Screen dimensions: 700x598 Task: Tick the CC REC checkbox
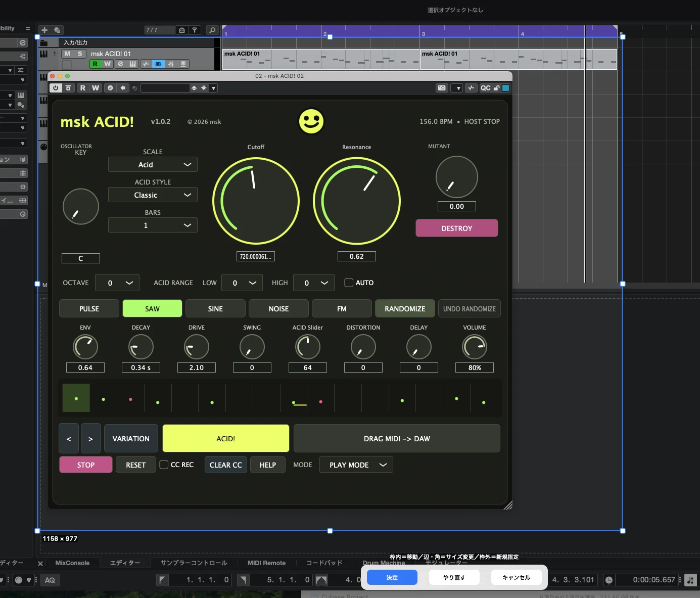(x=164, y=465)
